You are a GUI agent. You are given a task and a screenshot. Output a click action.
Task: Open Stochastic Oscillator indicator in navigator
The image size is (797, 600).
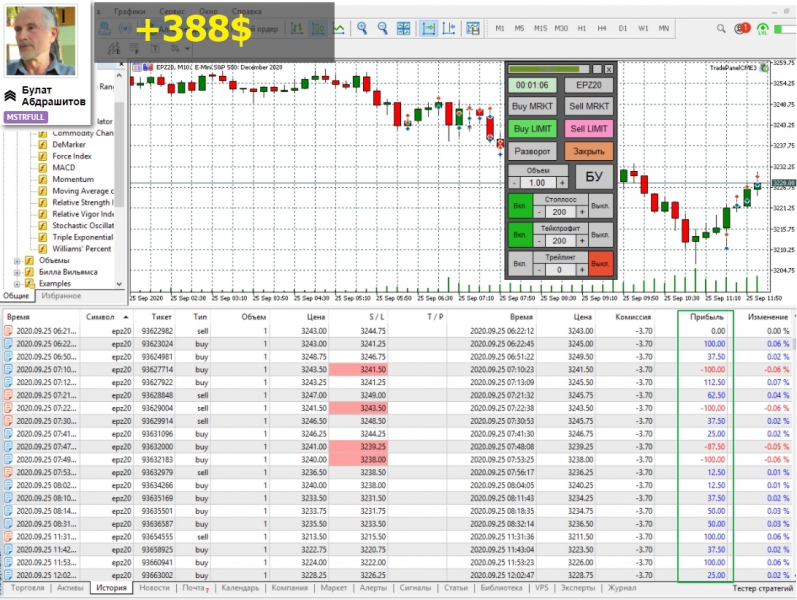click(83, 225)
